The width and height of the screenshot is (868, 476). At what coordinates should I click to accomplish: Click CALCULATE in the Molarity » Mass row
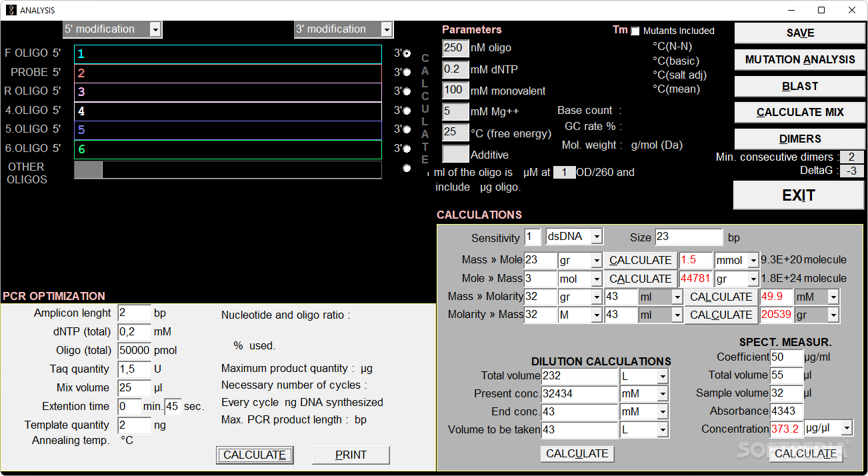pos(721,315)
